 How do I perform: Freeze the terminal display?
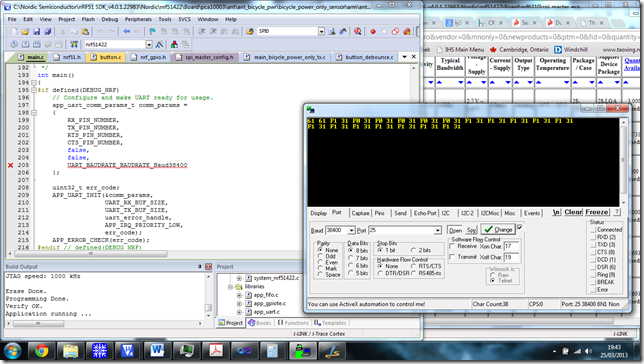(597, 212)
